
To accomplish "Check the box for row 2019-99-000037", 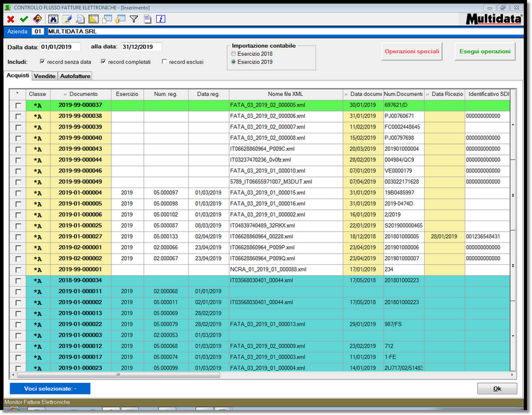I will [18, 106].
